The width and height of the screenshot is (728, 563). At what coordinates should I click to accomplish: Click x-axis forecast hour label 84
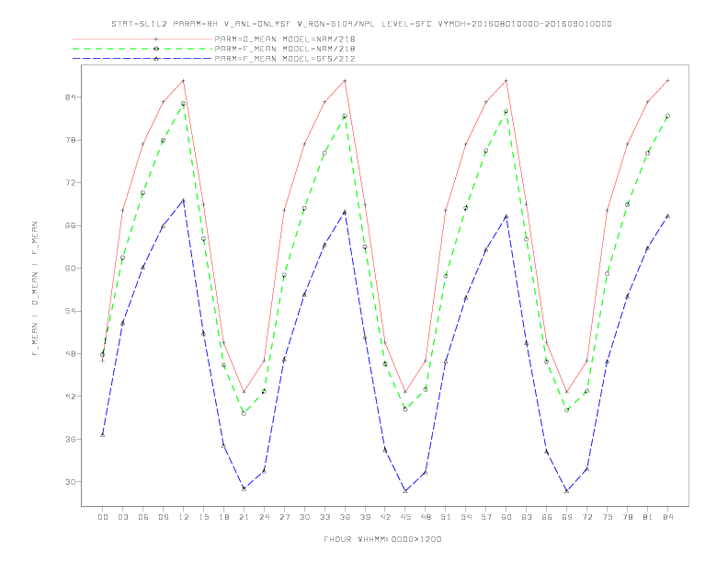667,517
